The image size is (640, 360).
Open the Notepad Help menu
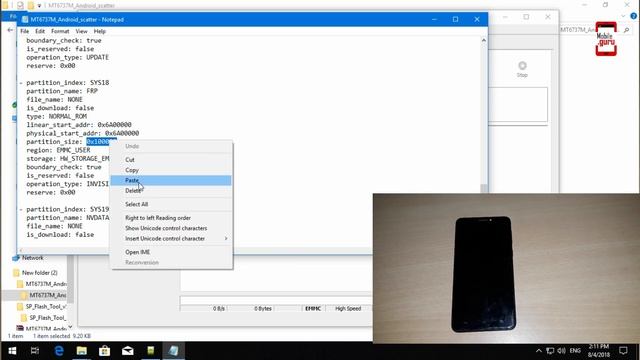click(x=100, y=31)
